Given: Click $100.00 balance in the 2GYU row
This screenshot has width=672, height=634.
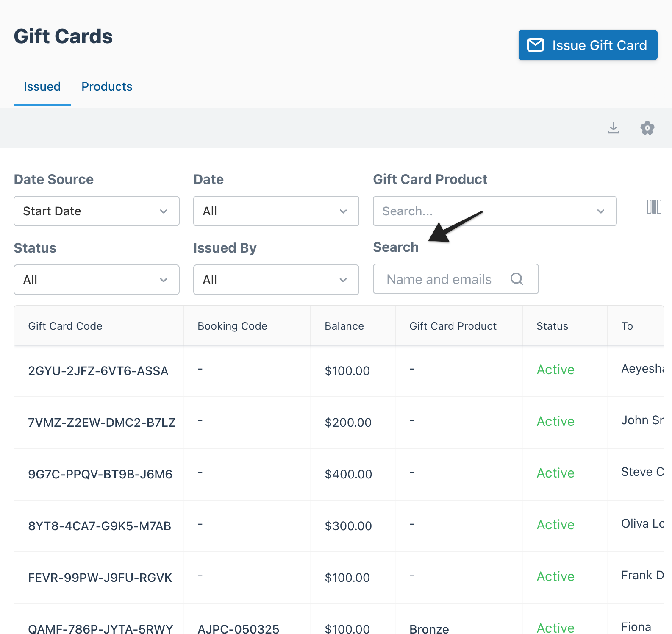Looking at the screenshot, I should pos(347,371).
